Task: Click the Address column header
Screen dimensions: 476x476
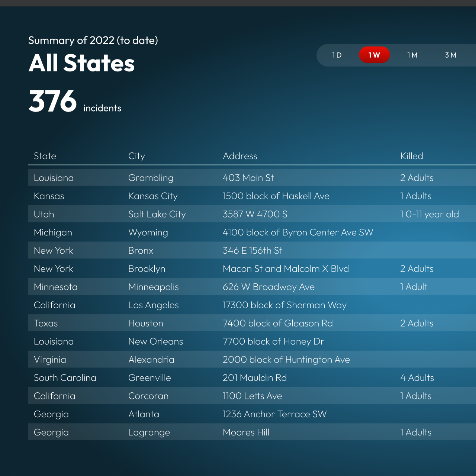Action: point(240,156)
